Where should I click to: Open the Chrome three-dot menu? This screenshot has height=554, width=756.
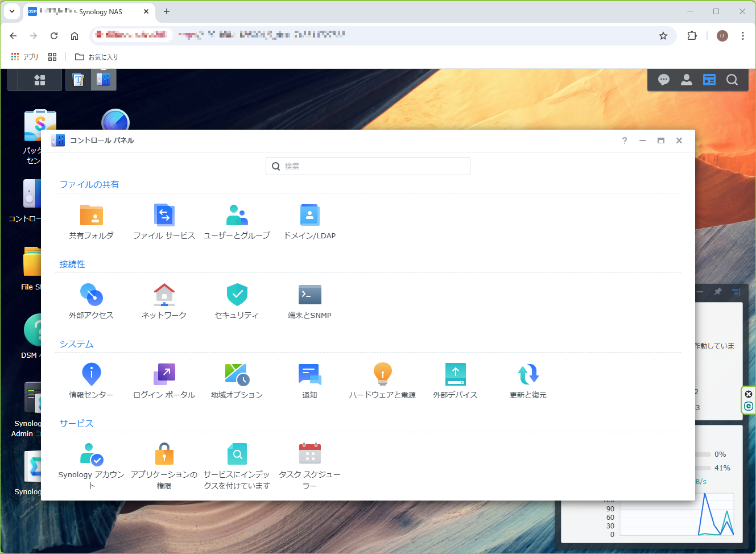[x=743, y=36]
